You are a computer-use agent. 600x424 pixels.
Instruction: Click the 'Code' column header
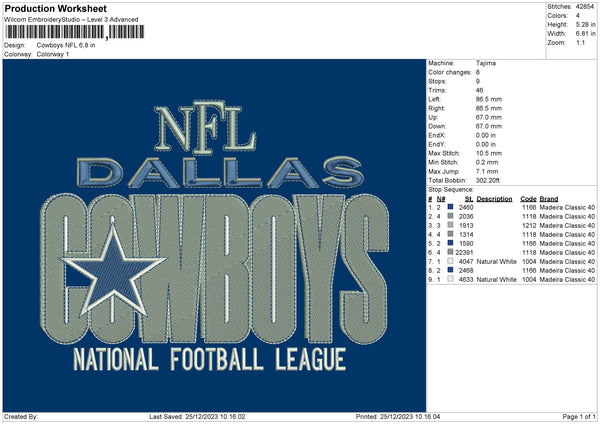[x=528, y=199]
